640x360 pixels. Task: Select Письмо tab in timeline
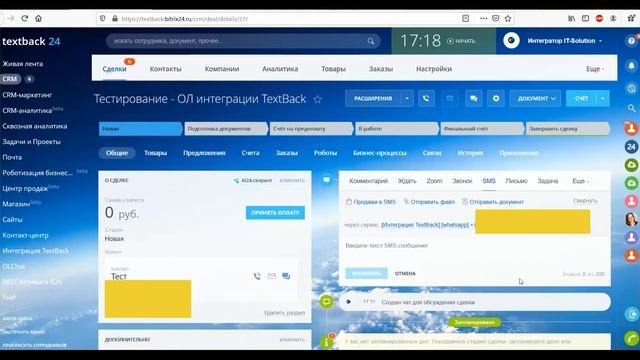[516, 181]
